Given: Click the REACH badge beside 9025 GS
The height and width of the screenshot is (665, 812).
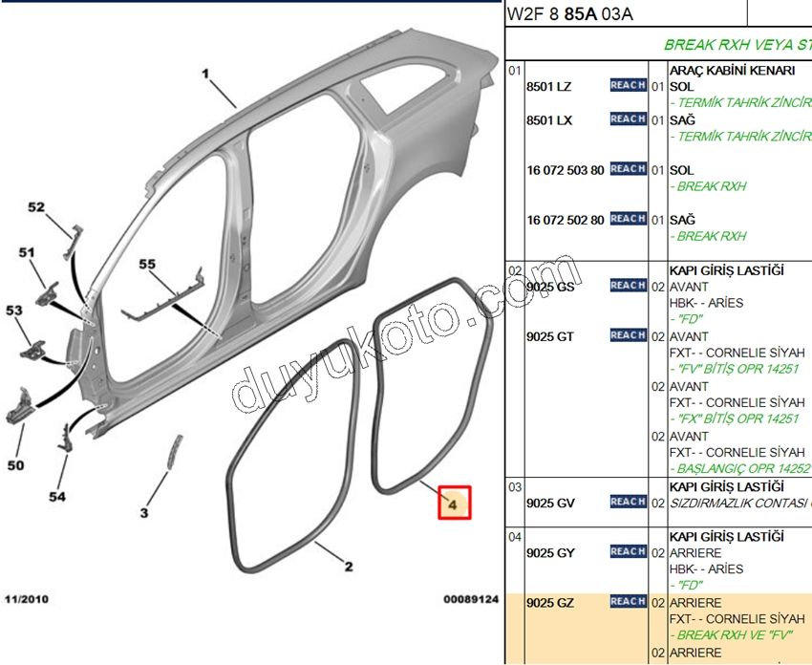Looking at the screenshot, I should tap(628, 286).
